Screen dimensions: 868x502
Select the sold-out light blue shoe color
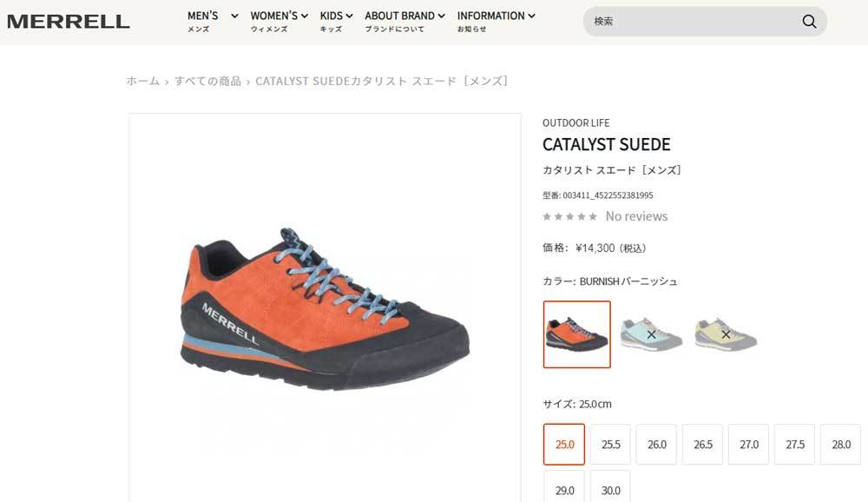pos(651,334)
